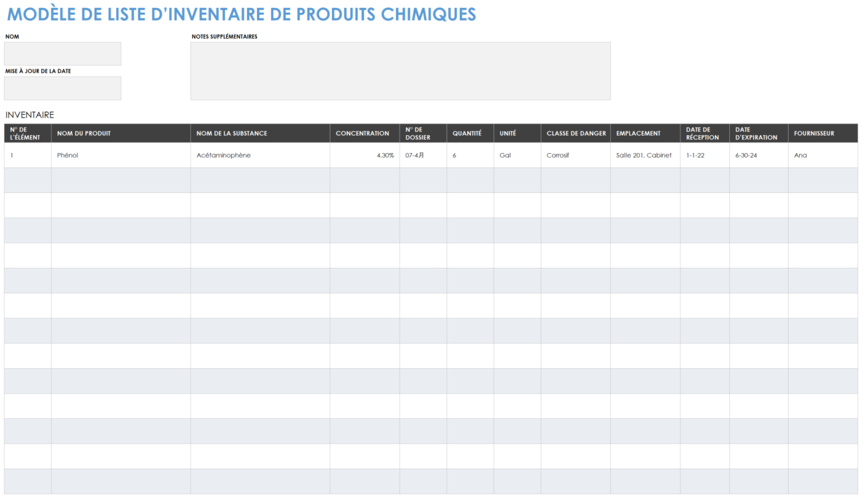Select the Salle 201 Cabinet location cell
Image resolution: width=868 pixels, height=497 pixels.
coord(643,155)
